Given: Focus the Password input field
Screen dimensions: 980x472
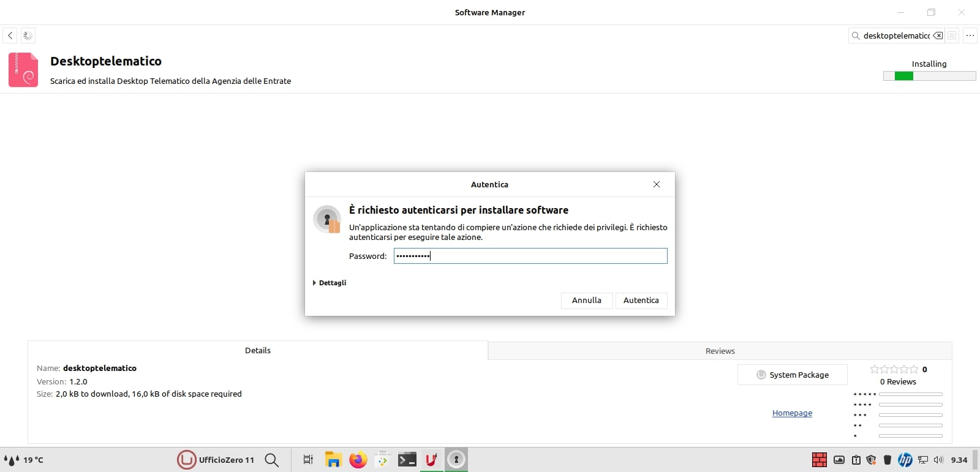Looking at the screenshot, I should coord(530,256).
